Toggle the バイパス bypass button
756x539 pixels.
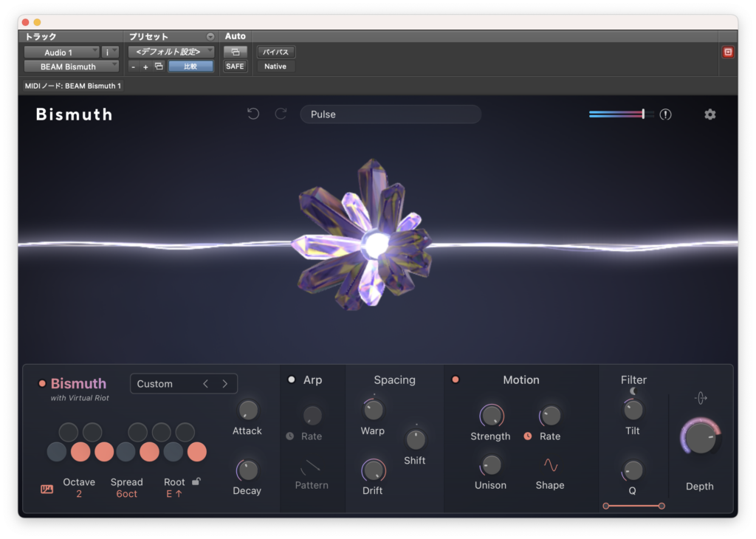[276, 52]
